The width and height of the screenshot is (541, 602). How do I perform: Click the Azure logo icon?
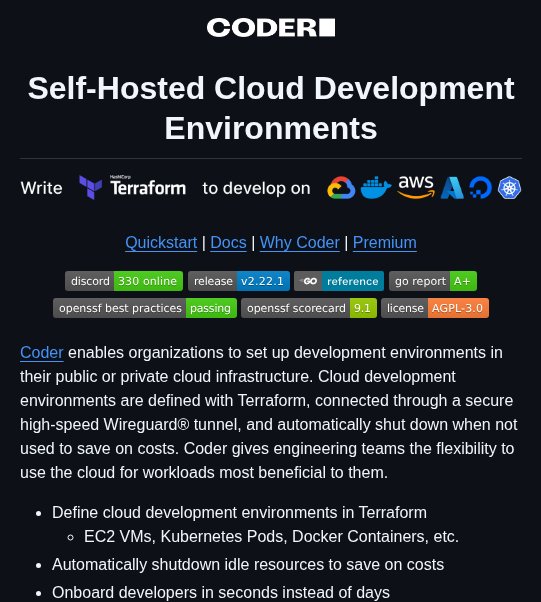(x=452, y=188)
